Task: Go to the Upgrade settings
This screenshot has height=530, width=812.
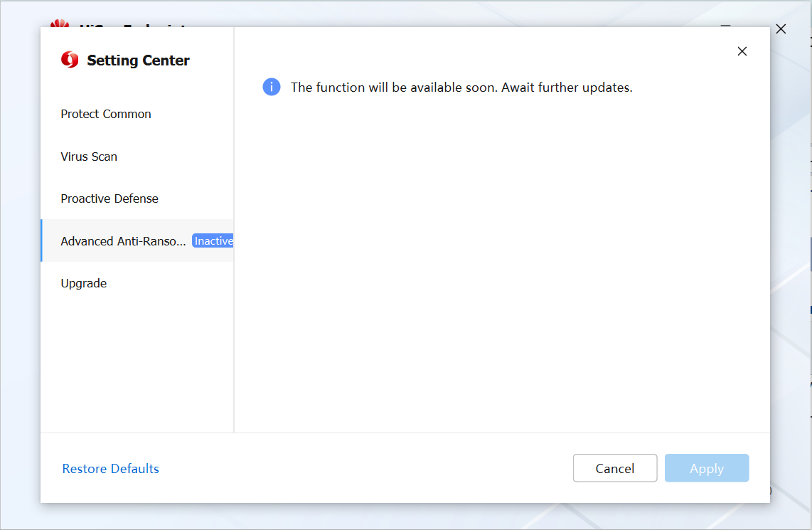Action: [84, 283]
